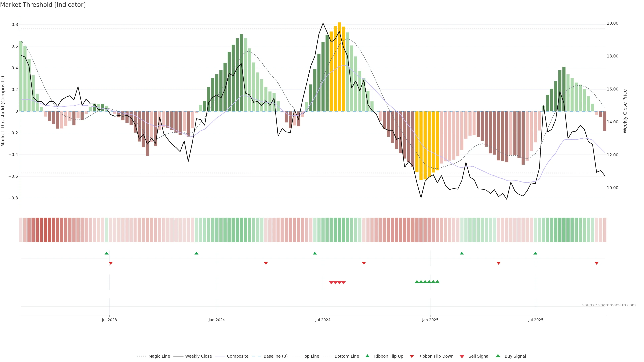The height and width of the screenshot is (362, 644).
Task: Click the leftmost red Sell Signal triangle after Jul 2024
Action: [x=331, y=283]
